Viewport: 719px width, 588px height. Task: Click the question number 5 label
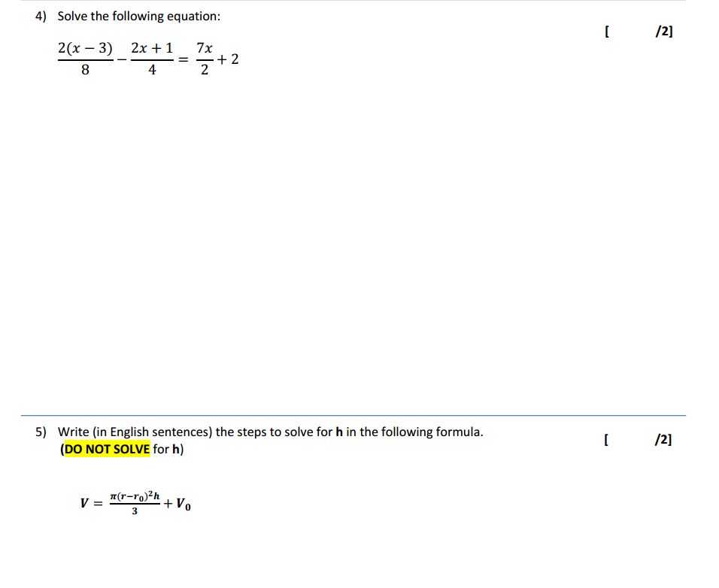(38, 432)
